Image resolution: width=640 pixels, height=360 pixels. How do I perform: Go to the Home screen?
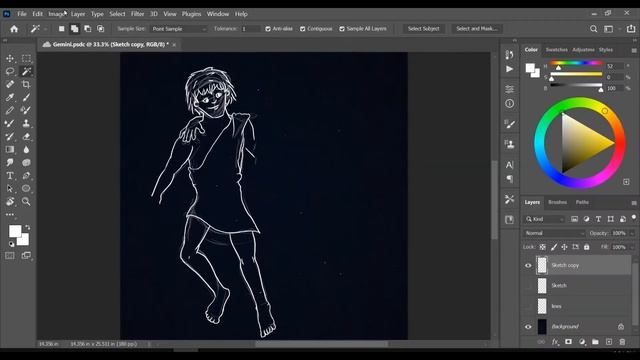[14, 29]
